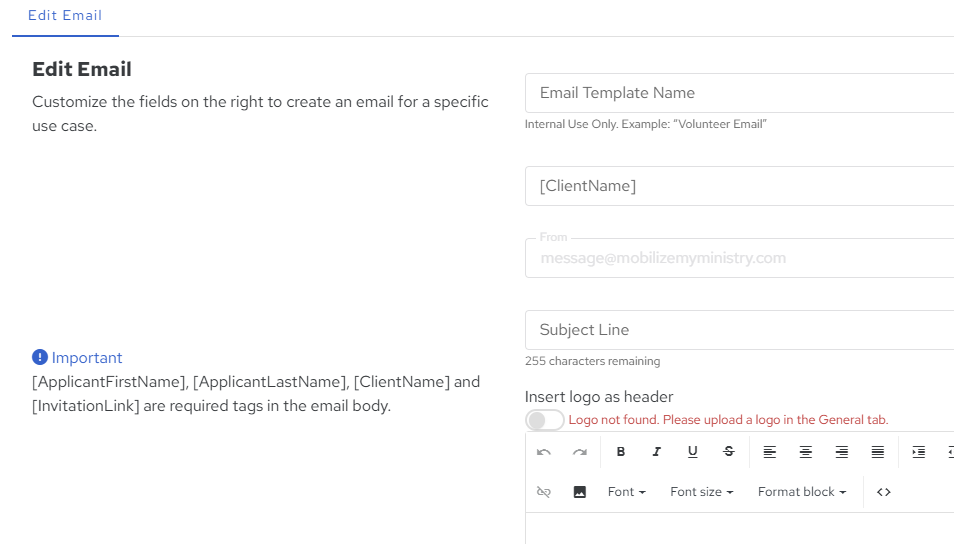The image size is (954, 544).
Task: Open the Font size dropdown
Action: (702, 492)
